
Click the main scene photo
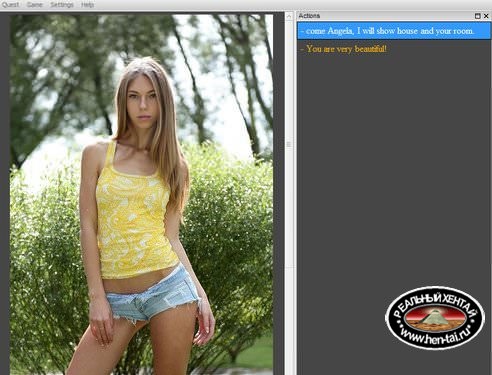141,194
